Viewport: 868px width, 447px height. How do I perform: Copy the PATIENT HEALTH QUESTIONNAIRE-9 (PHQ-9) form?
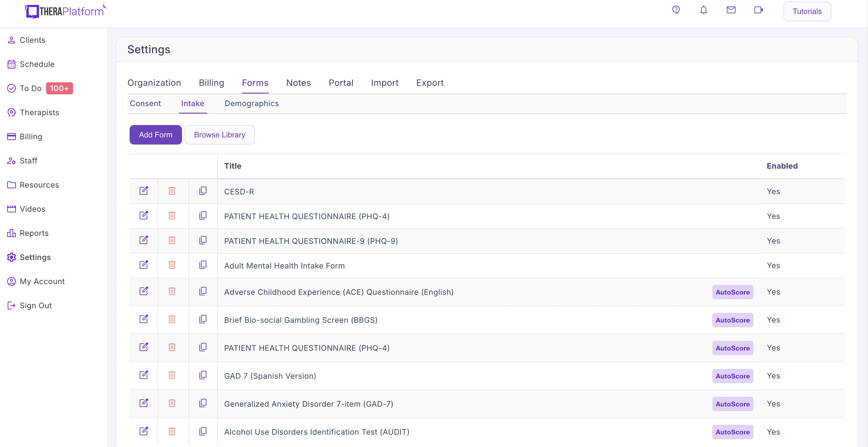(x=203, y=240)
